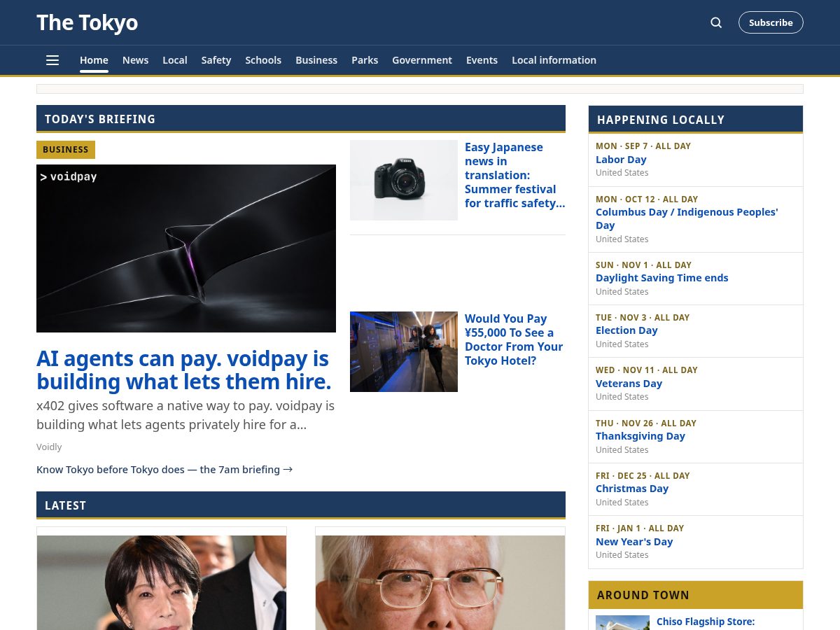Open the Business nav item

pyautogui.click(x=316, y=60)
